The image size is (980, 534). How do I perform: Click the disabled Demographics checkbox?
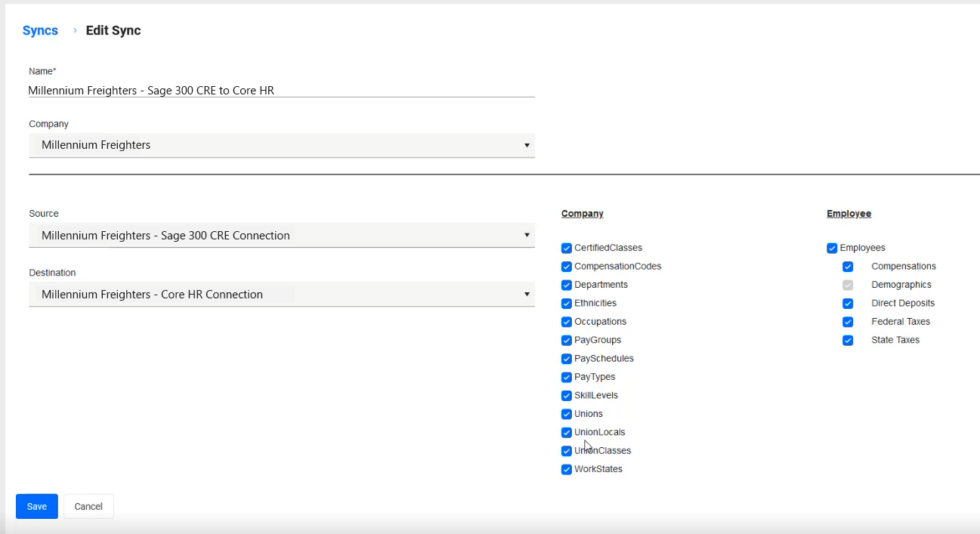[x=848, y=285]
